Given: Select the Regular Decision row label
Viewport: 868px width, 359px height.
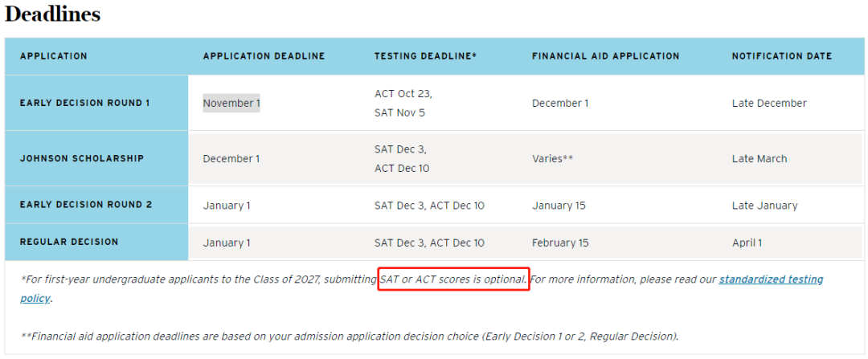Looking at the screenshot, I should [x=69, y=242].
